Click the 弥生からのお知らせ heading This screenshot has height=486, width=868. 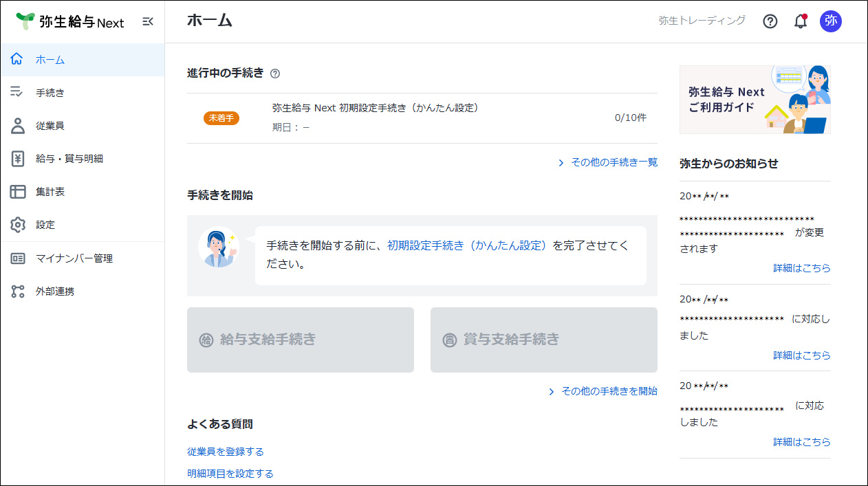click(x=729, y=164)
